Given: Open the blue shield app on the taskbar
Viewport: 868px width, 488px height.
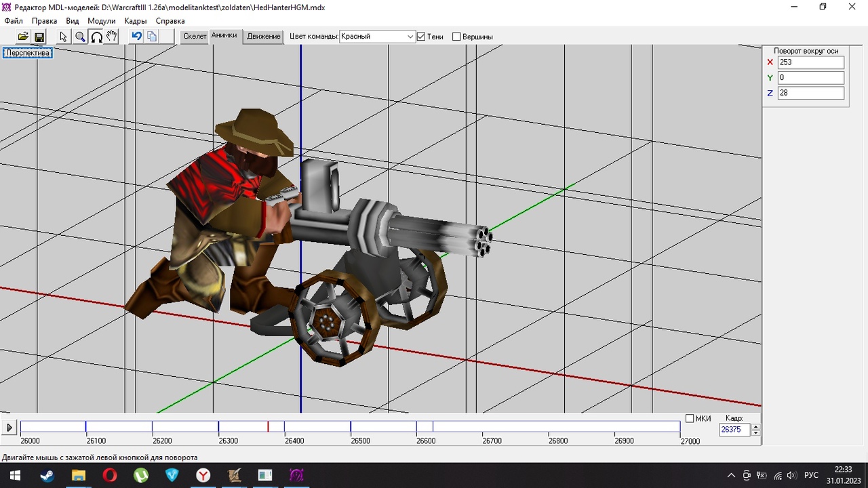Looking at the screenshot, I should (172, 475).
